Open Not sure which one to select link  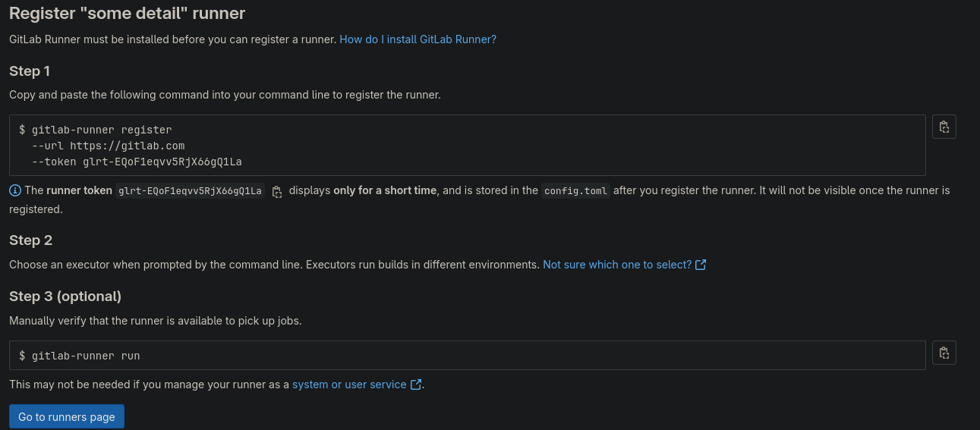point(616,265)
